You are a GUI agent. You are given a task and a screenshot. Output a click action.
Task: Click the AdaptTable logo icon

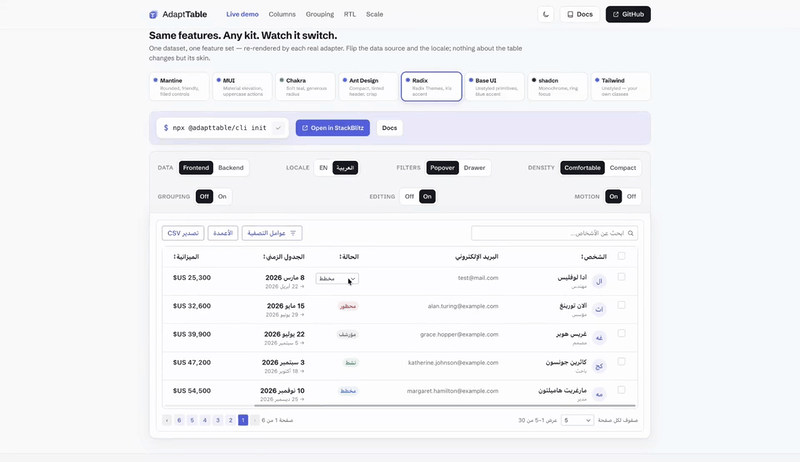153,14
